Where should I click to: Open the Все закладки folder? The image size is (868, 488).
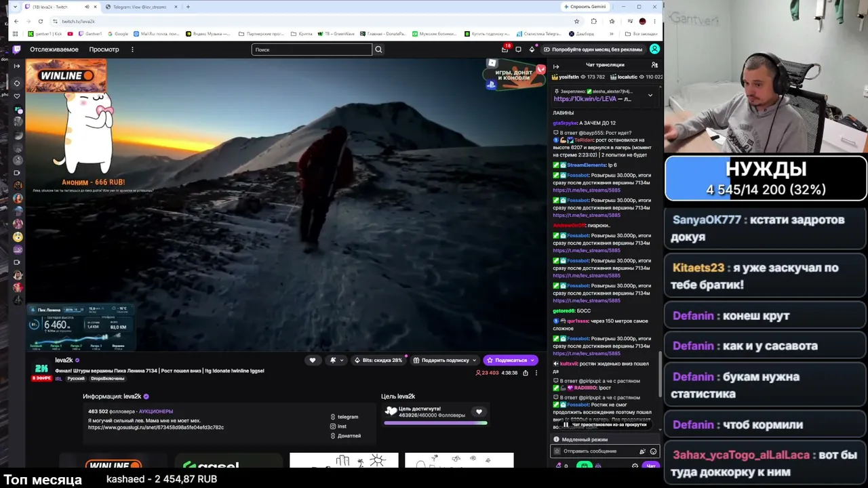point(641,34)
